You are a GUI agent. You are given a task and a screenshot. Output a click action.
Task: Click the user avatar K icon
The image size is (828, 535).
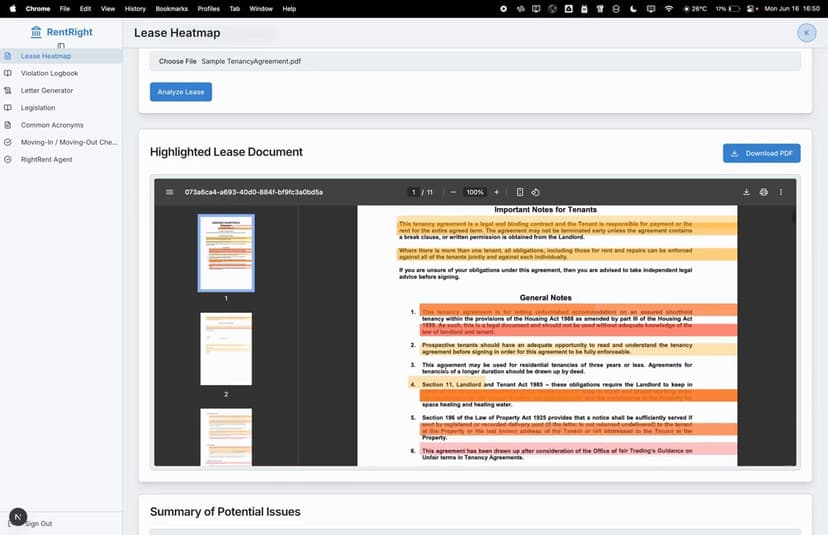[x=806, y=33]
